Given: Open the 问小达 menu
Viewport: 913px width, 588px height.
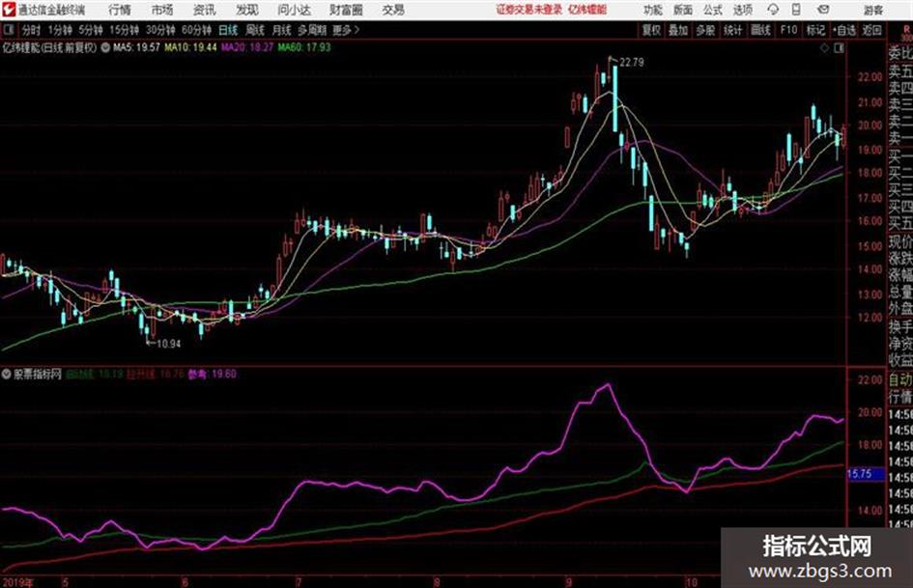Looking at the screenshot, I should [x=294, y=10].
